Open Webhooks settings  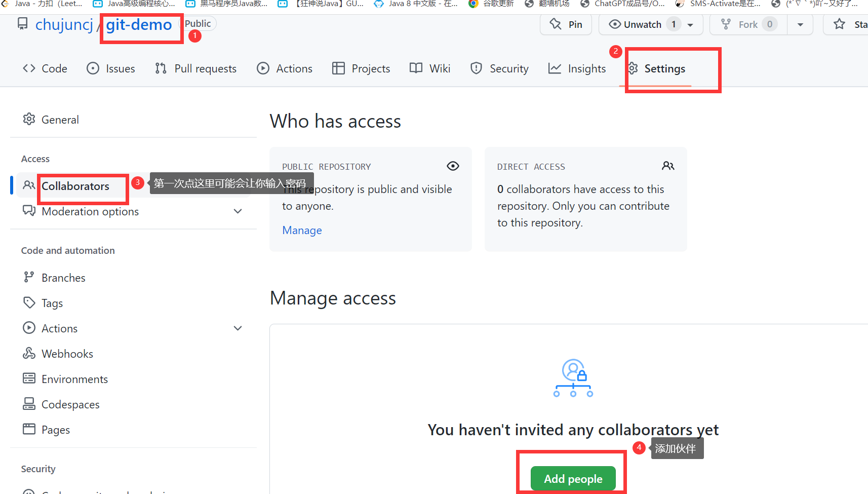[x=134, y=354]
